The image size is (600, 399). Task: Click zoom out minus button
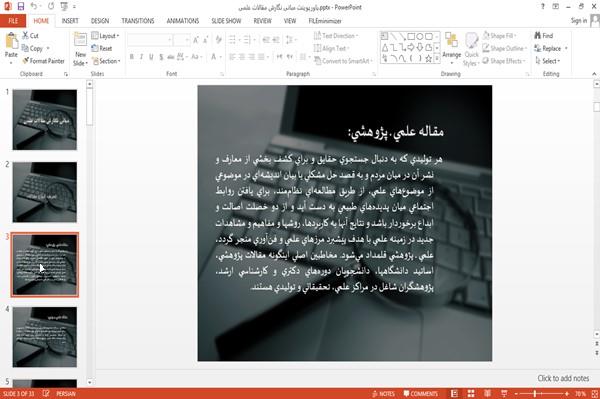pos(516,394)
